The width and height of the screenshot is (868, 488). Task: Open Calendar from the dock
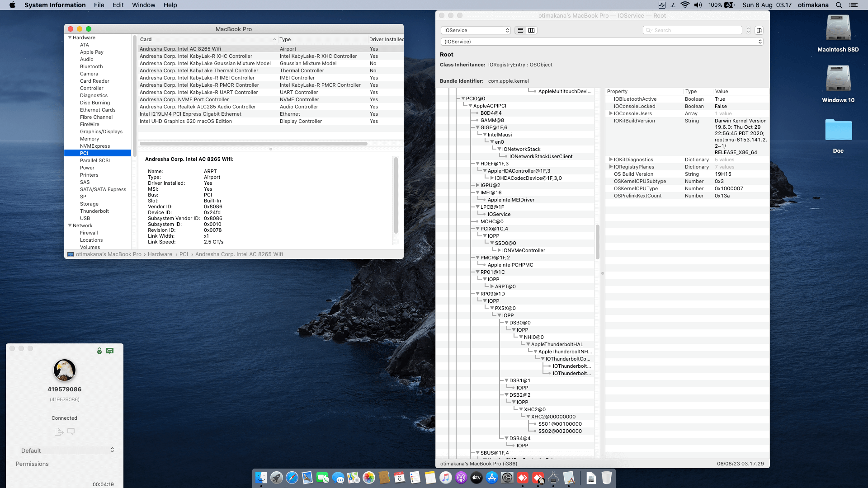point(400,478)
